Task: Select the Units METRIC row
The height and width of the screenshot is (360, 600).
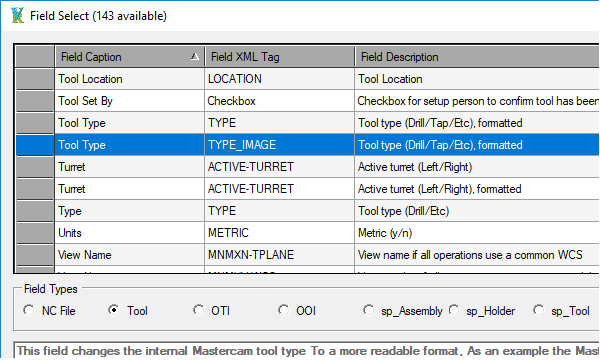Action: (308, 233)
